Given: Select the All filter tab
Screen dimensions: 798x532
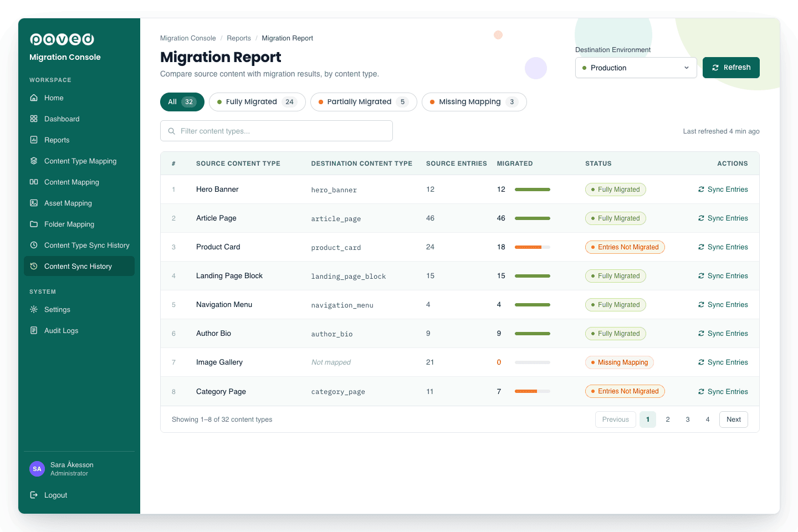Looking at the screenshot, I should (x=182, y=102).
